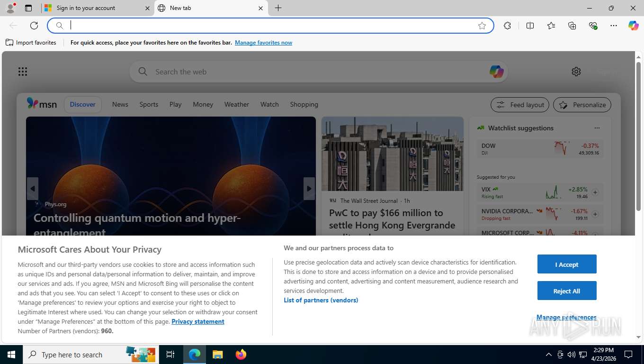This screenshot has height=364, width=644.
Task: Refresh the page
Action: [x=34, y=26]
